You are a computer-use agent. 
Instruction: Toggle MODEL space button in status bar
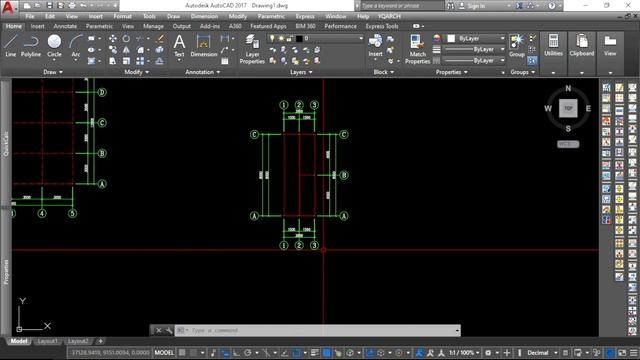164,353
